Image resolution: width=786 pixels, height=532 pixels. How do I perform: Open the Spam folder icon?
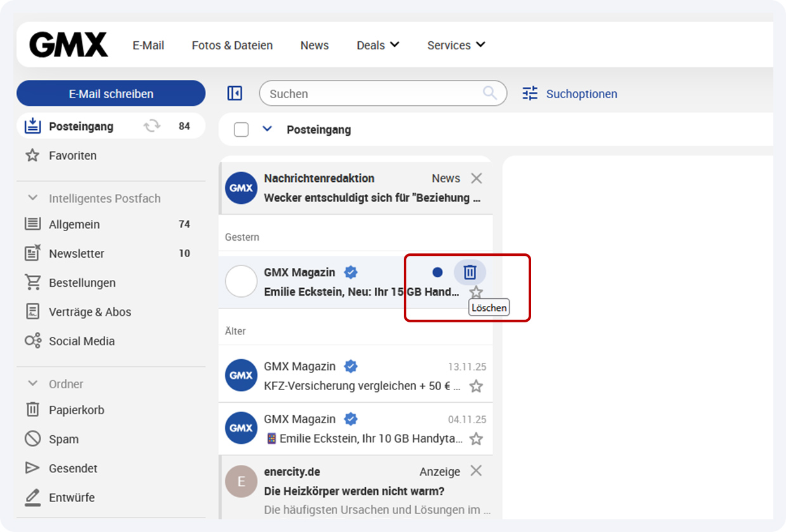(32, 439)
